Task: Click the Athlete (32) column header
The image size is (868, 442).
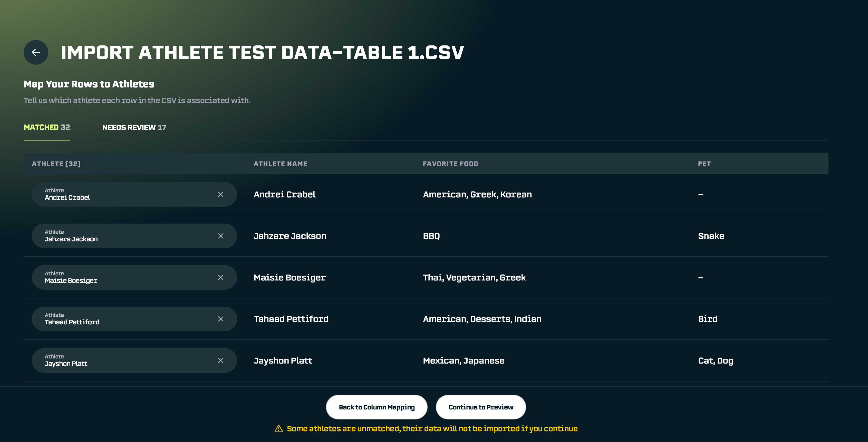Action: 56,164
